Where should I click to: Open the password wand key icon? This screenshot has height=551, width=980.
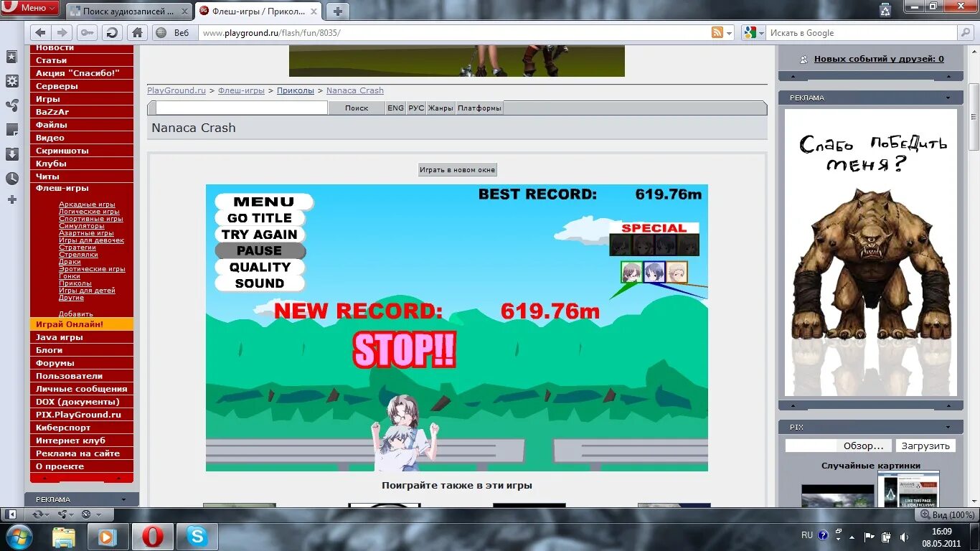pos(88,33)
